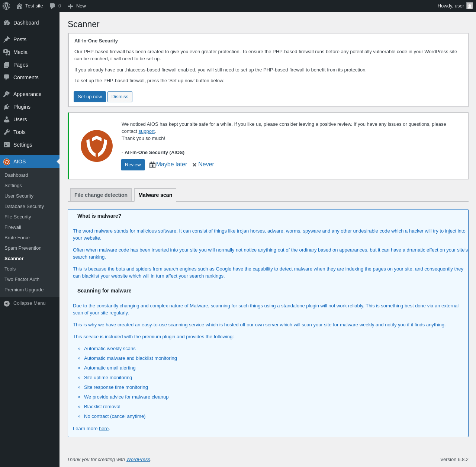This screenshot has width=476, height=467.
Task: Click the Set up now button
Action: 90,97
